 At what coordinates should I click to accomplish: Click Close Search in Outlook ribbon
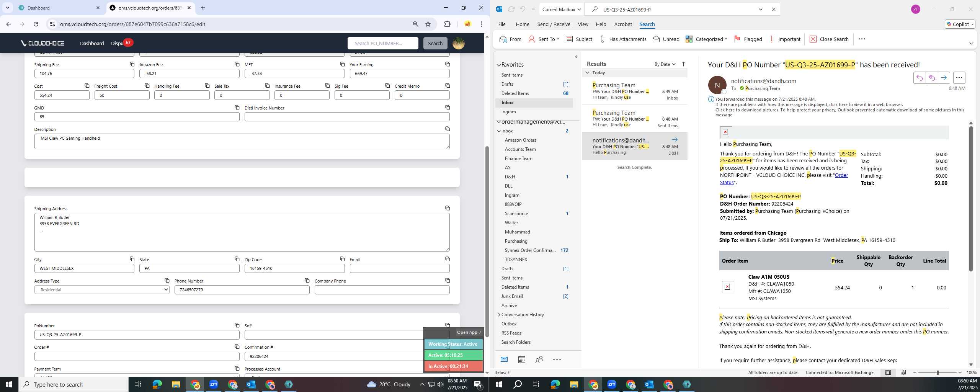pyautogui.click(x=829, y=39)
